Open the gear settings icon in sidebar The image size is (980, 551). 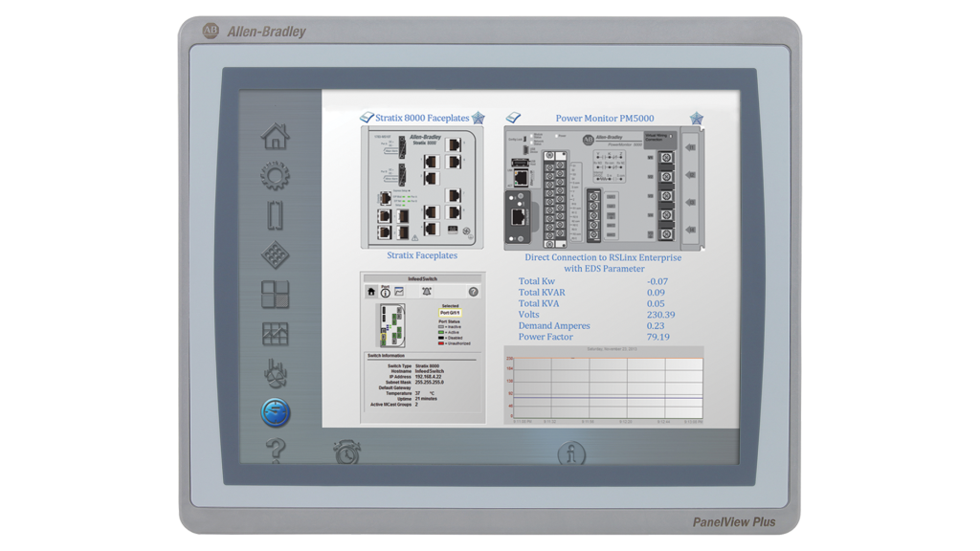coord(275,176)
